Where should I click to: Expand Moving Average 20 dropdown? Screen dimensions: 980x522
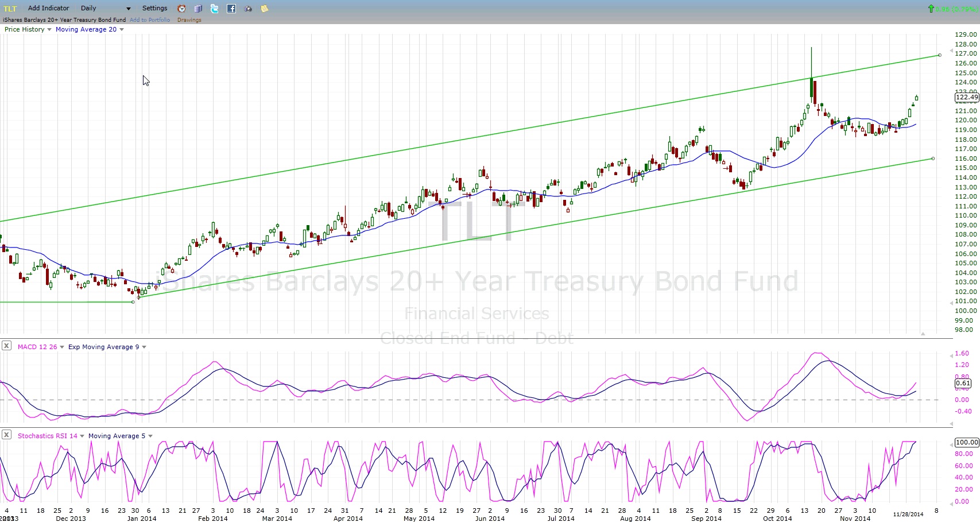click(90, 29)
